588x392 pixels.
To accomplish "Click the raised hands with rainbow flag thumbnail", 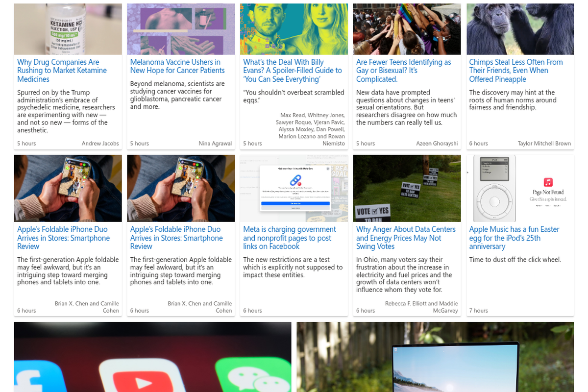I will [x=407, y=29].
